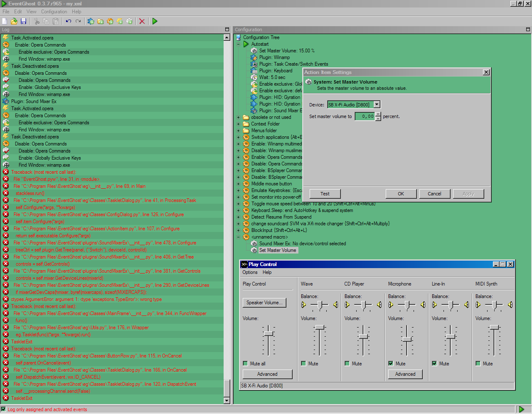The width and height of the screenshot is (532, 414).
Task: Toggle the Mute all checkbox
Action: pyautogui.click(x=245, y=364)
